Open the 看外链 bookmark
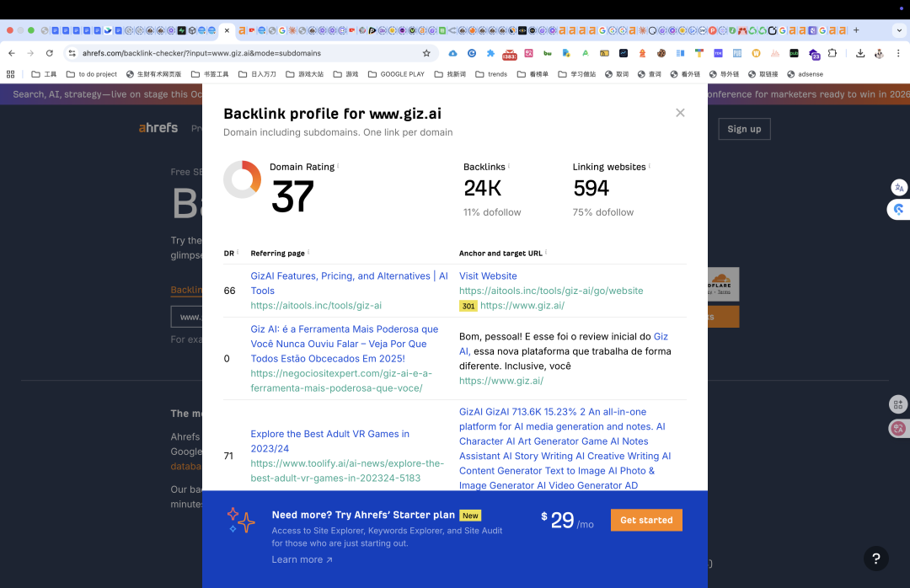910x588 pixels. [x=685, y=74]
